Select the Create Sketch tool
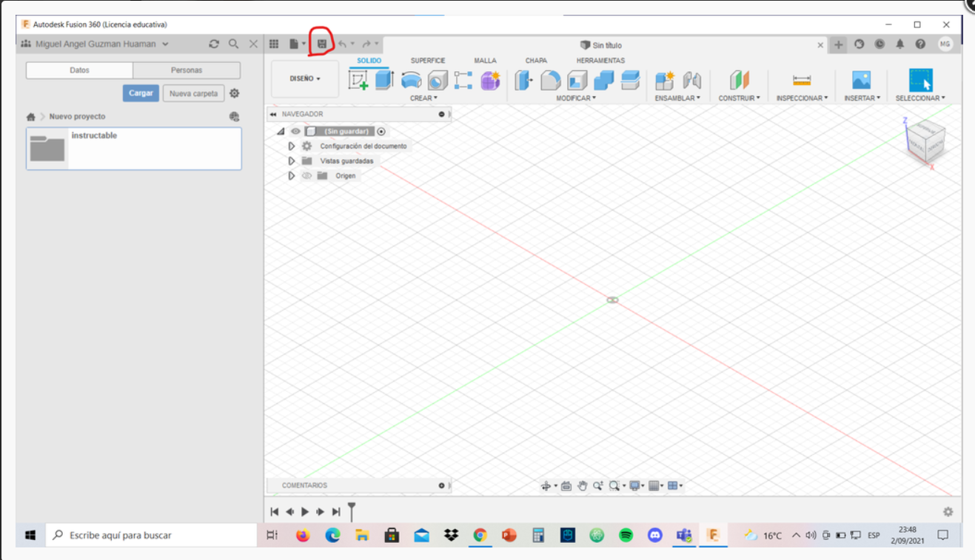The width and height of the screenshot is (975, 560). 358,78
